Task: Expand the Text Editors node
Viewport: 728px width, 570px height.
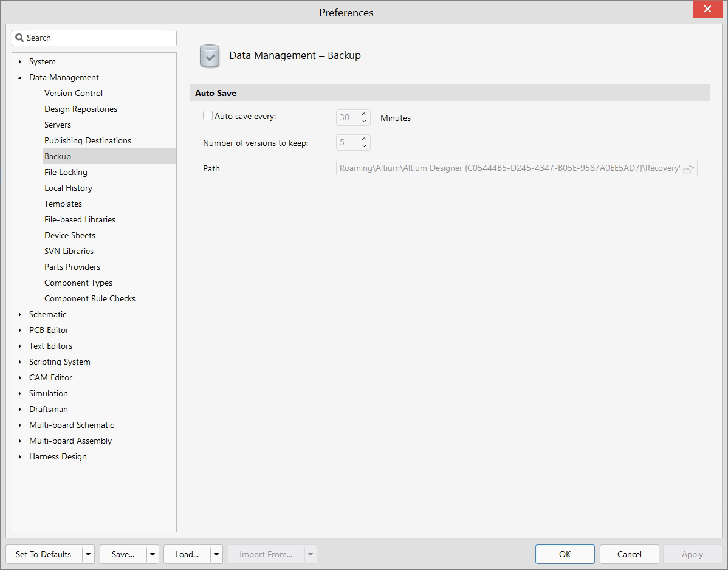Action: coord(19,346)
